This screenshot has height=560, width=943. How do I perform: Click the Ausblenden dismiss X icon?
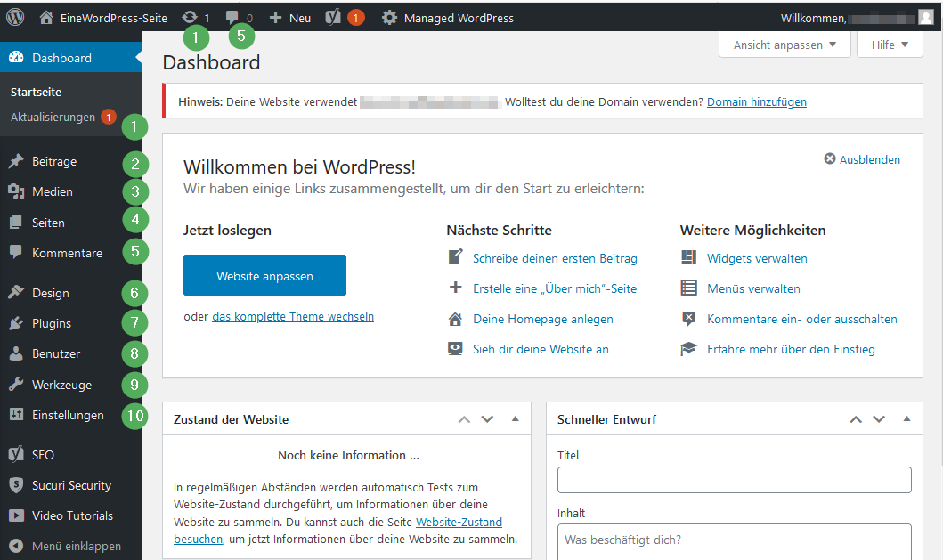pyautogui.click(x=830, y=158)
